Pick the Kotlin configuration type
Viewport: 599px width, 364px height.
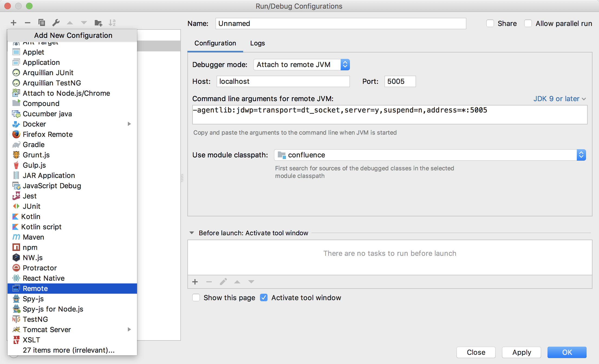72,216
